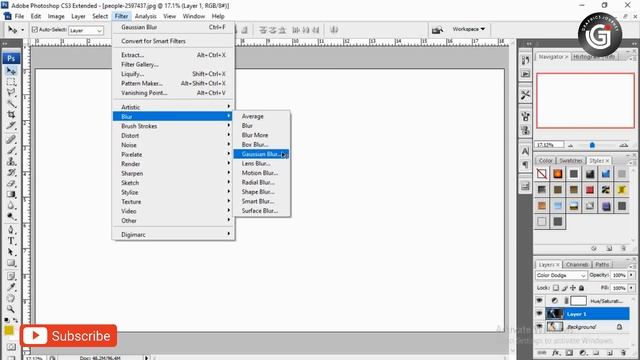Toggle lock all in Layers panel
Image resolution: width=640 pixels, height=360 pixels.
coord(581,288)
